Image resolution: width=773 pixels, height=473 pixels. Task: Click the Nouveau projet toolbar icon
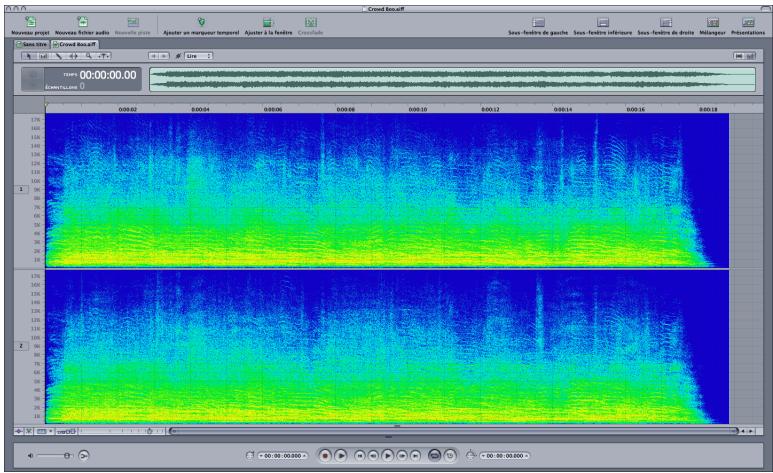[30, 22]
